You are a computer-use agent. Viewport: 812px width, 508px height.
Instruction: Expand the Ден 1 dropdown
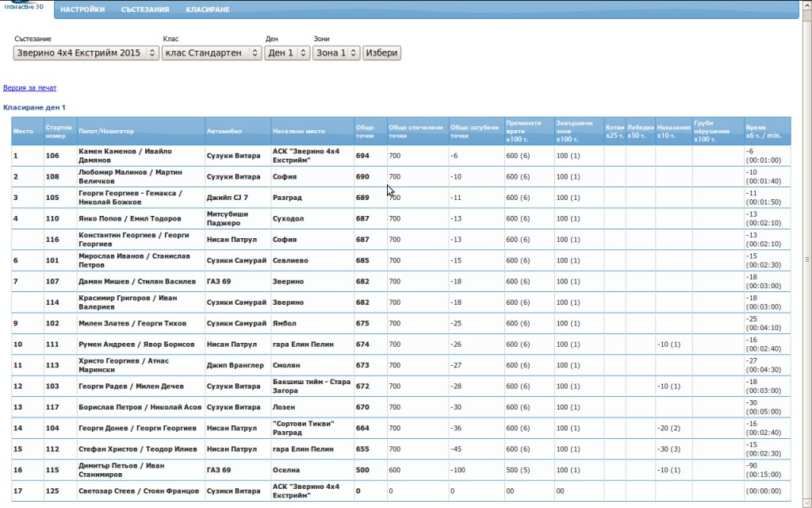click(x=287, y=53)
